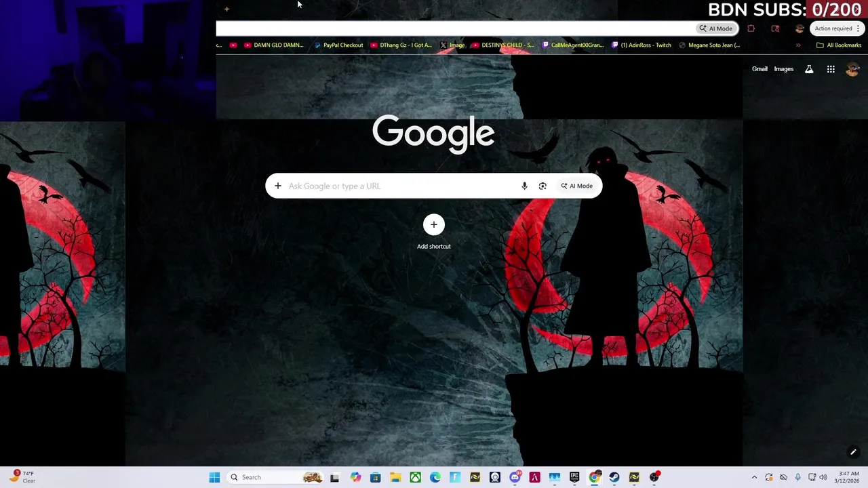Open the X Image bookmark
Screen dimensions: 868x488
point(452,45)
